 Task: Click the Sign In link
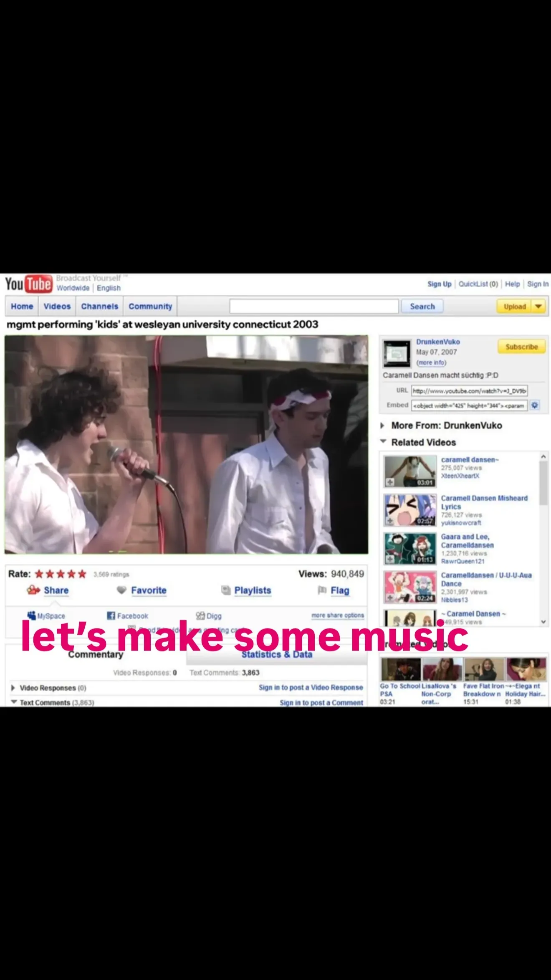coord(538,284)
